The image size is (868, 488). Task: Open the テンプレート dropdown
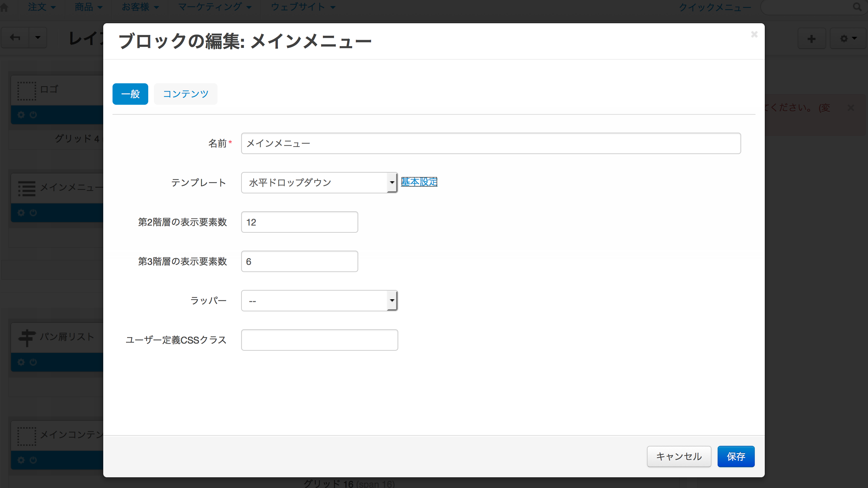tap(319, 183)
